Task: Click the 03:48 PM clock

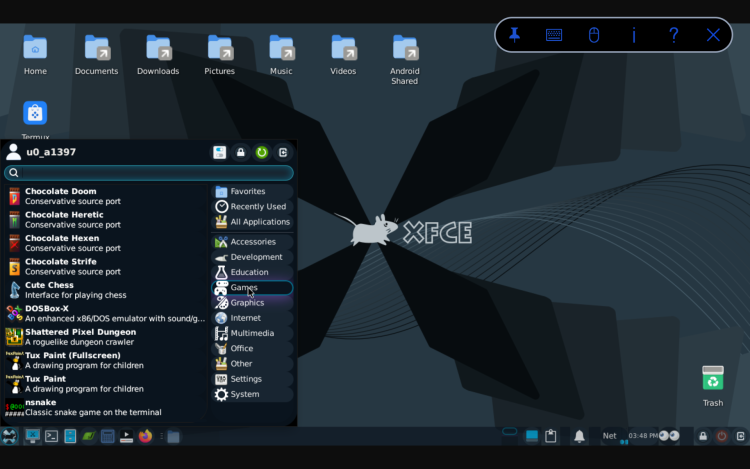Action: tap(643, 436)
